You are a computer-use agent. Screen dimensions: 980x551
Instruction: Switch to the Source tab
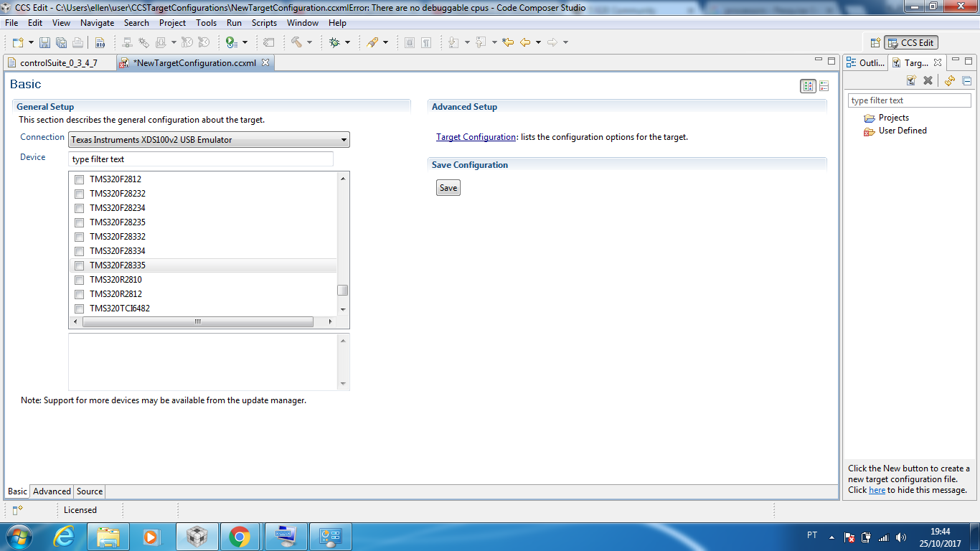pos(90,491)
